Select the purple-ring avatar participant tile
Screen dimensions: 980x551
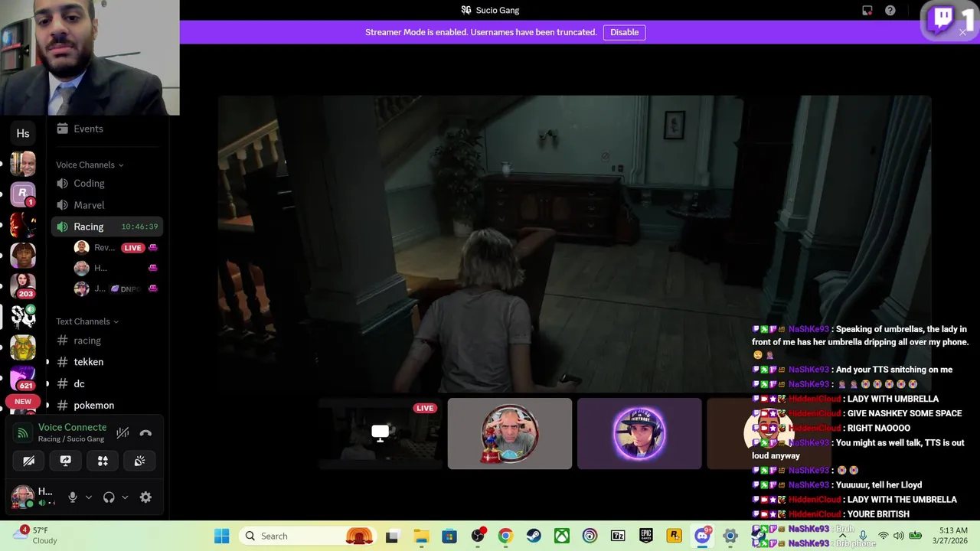tap(639, 433)
